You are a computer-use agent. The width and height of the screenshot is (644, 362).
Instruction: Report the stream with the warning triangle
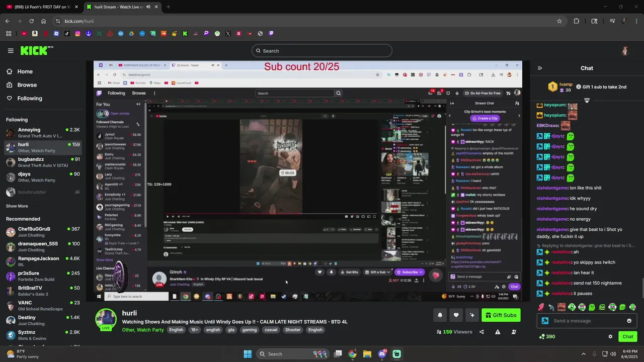coord(498,332)
